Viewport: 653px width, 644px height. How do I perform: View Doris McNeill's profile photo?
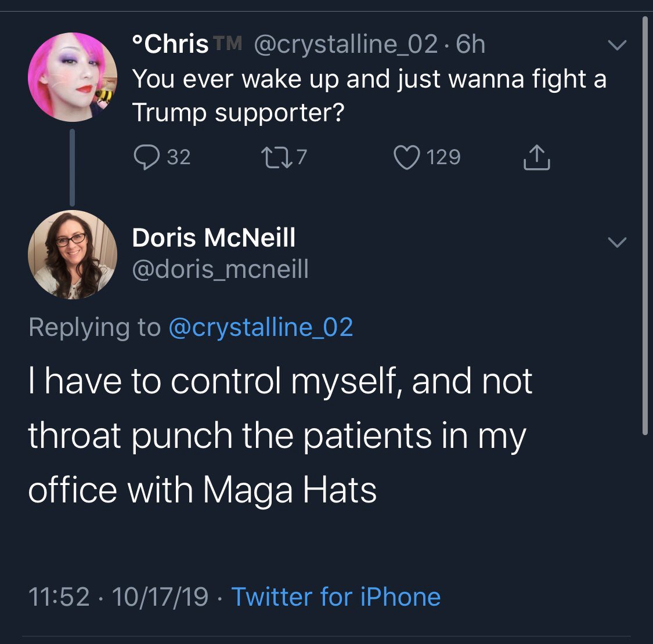pos(73,254)
